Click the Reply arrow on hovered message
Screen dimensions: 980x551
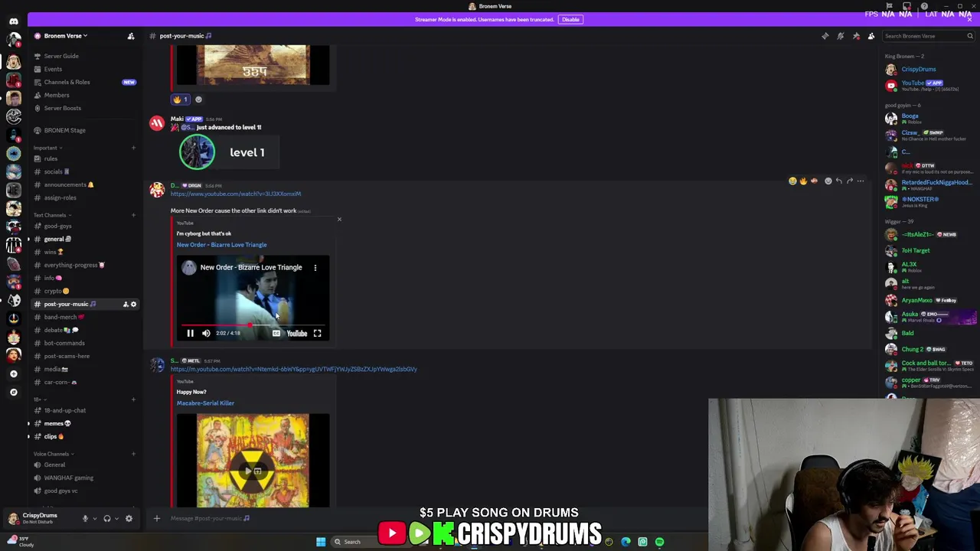[x=839, y=181]
